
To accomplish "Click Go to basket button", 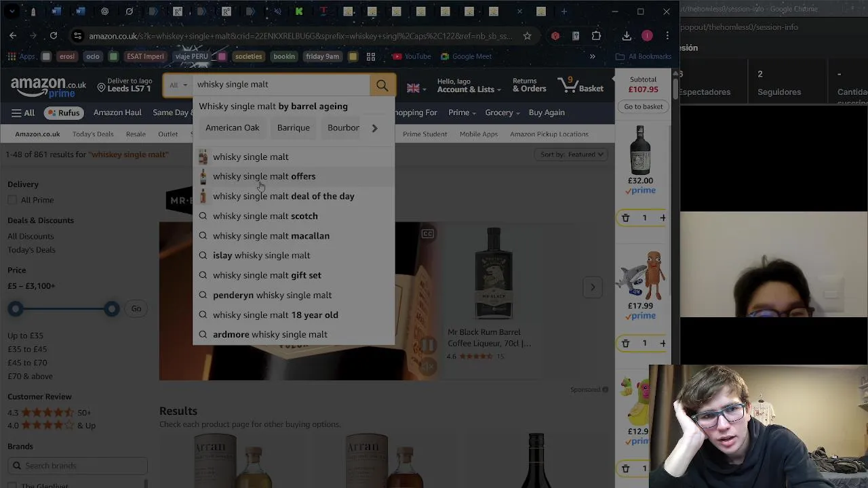I will point(643,106).
